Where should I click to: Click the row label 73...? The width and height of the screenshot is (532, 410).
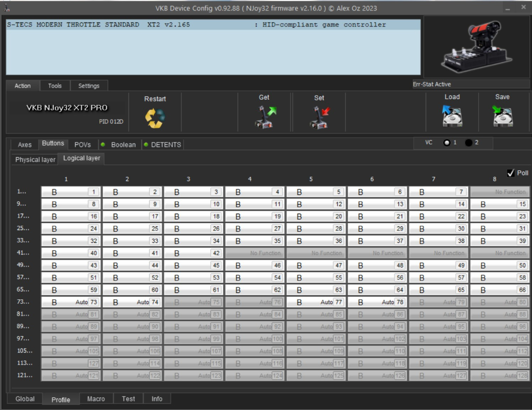(x=23, y=302)
